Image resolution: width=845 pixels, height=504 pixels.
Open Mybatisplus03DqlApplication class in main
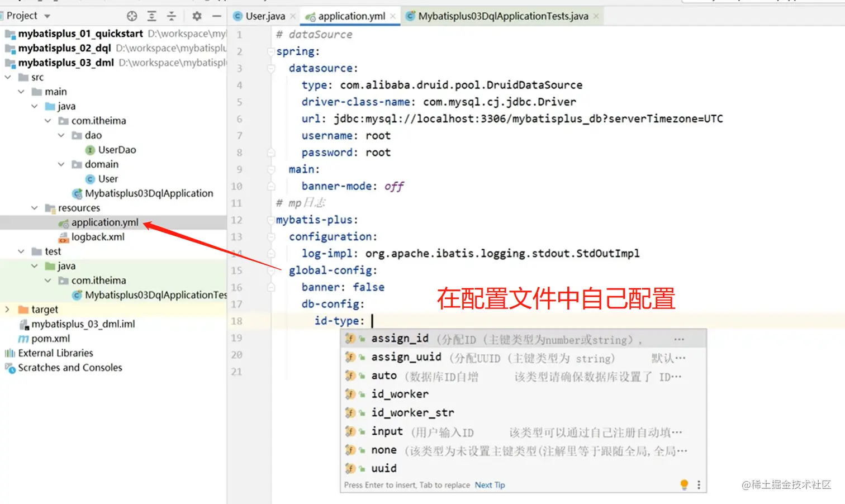(x=149, y=193)
